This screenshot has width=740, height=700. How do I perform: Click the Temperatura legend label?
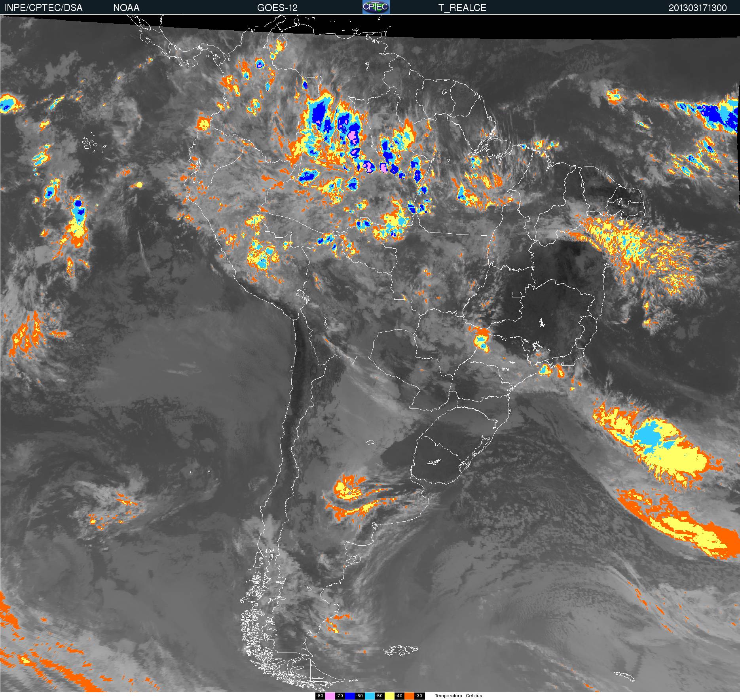coord(448,696)
